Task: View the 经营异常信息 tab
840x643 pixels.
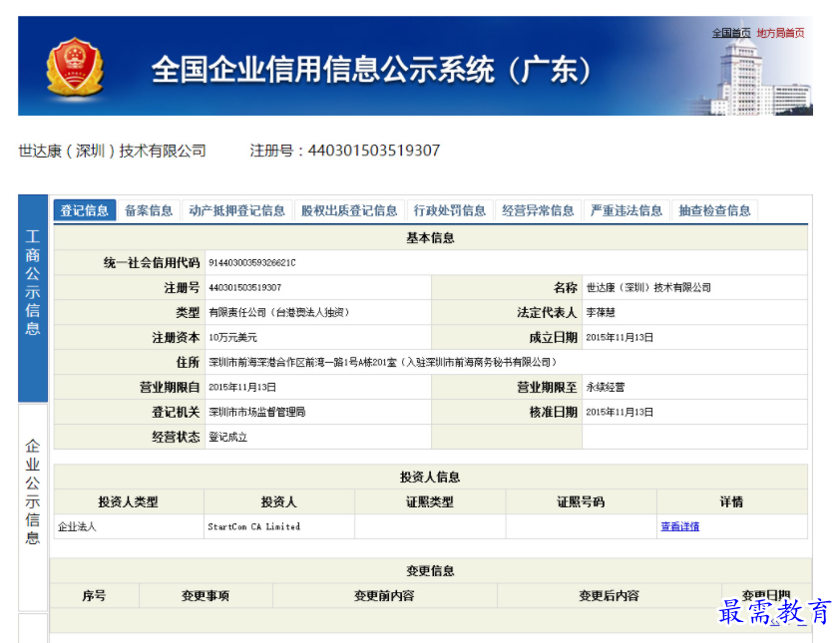Action: (538, 210)
